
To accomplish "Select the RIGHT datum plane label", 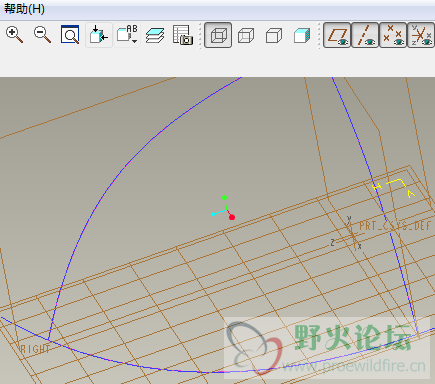I will coord(35,349).
